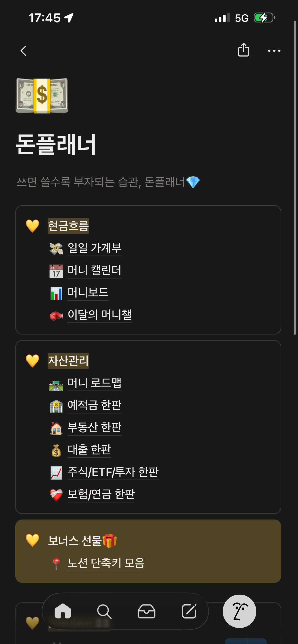The image size is (298, 644).
Task: Tap the Home icon in bottom bar
Action: point(63,611)
